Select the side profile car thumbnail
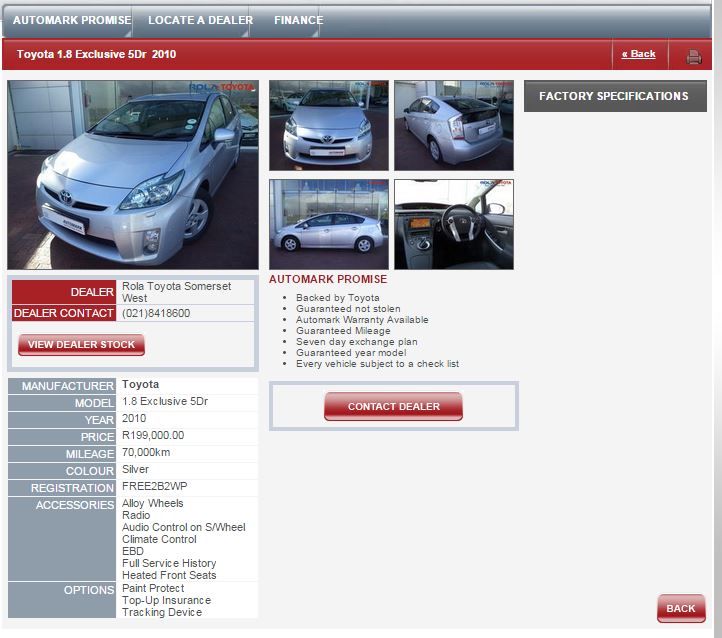Image resolution: width=722 pixels, height=638 pixels. (329, 224)
